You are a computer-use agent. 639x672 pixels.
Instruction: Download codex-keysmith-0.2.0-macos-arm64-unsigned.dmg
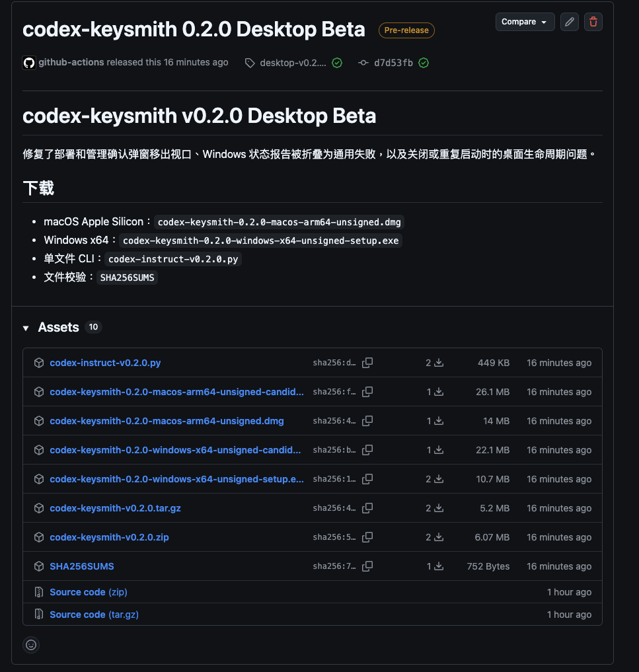coord(167,421)
